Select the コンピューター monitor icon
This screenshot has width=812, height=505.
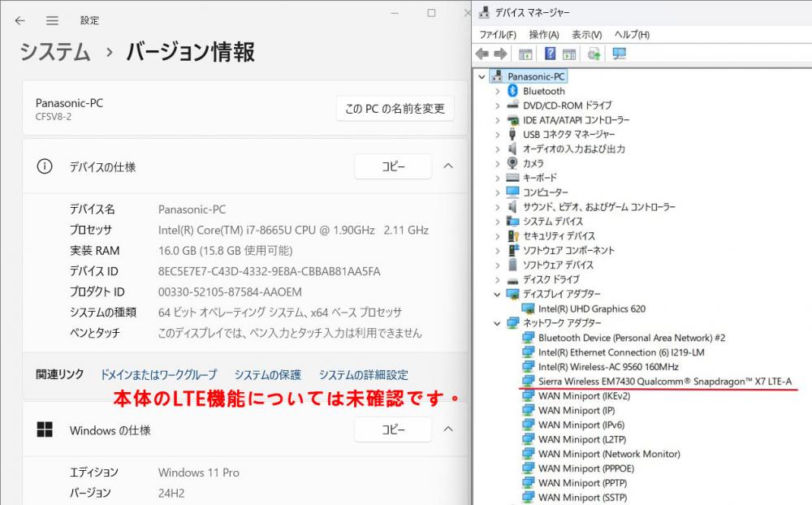[512, 192]
